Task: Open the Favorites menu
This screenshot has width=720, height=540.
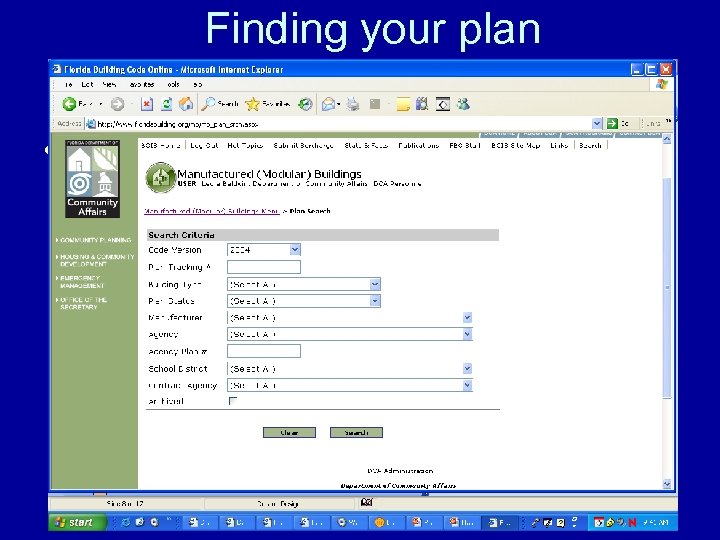Action: (142, 84)
